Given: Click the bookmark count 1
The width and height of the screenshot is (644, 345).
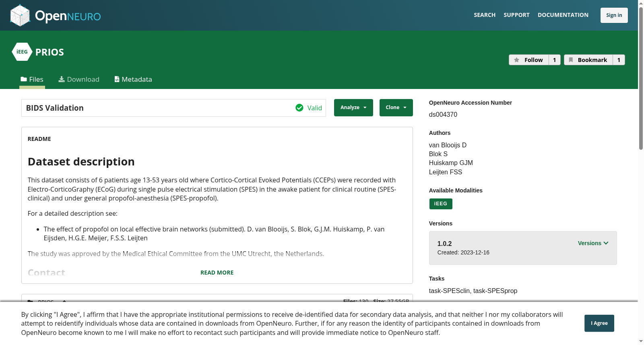Looking at the screenshot, I should click(x=619, y=60).
